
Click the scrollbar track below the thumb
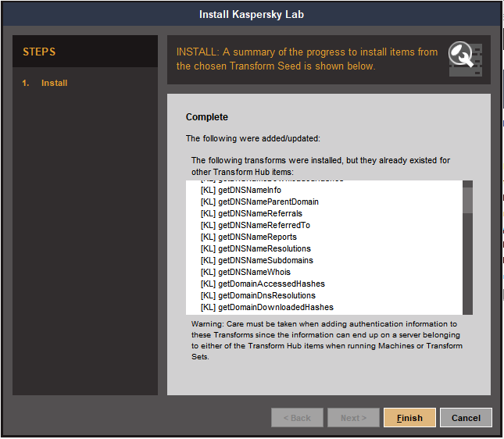point(467,263)
